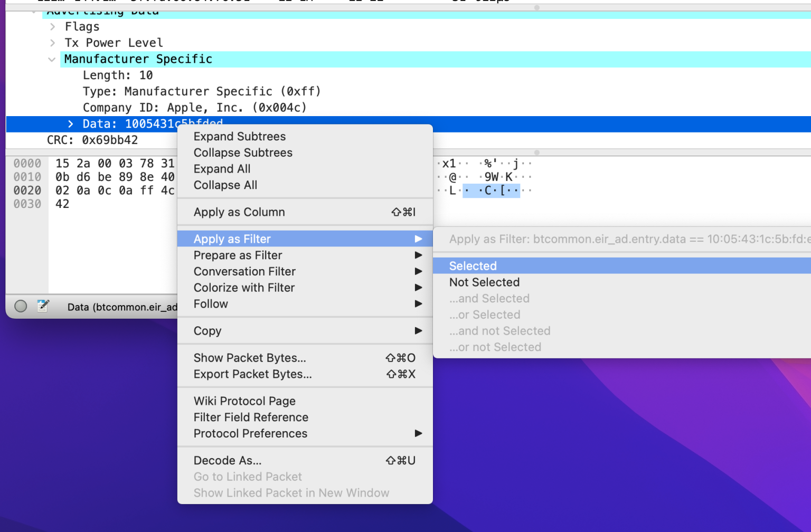Choose Export Packet Bytes option
Image resolution: width=811 pixels, height=532 pixels.
click(252, 374)
